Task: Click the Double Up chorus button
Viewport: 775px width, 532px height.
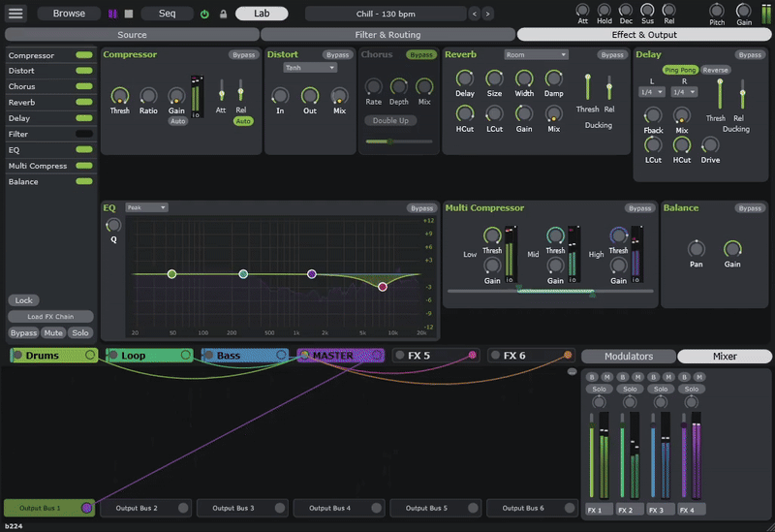Action: 390,120
